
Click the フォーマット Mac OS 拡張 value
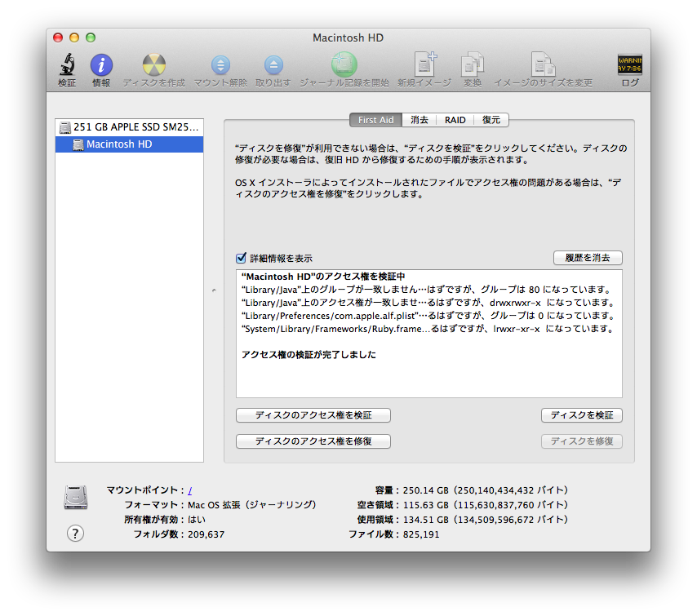coord(251,505)
